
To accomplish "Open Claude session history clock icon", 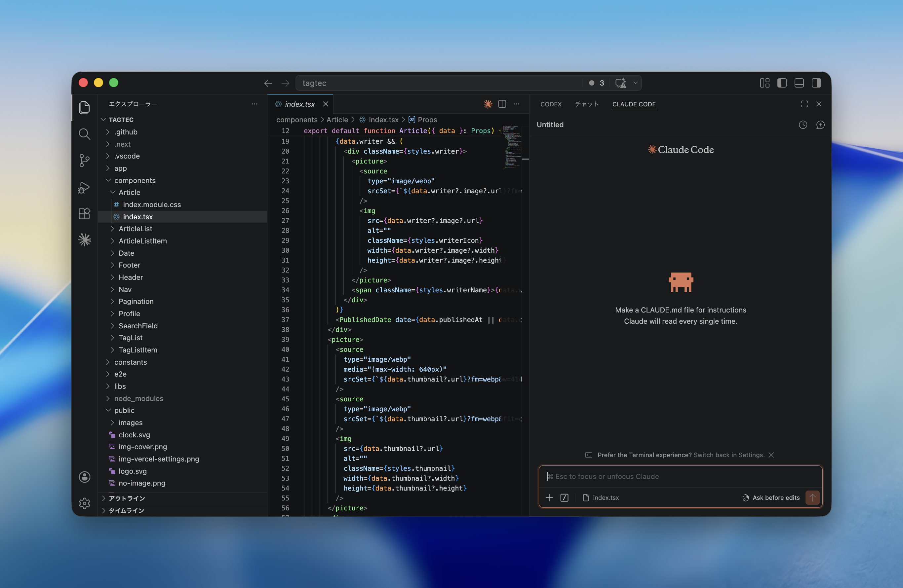I will coord(803,125).
